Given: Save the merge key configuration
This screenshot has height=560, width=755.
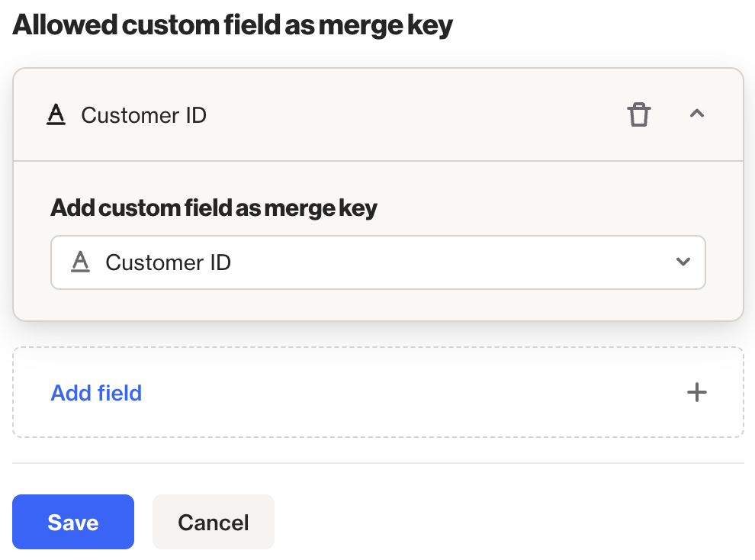Looking at the screenshot, I should tap(72, 522).
